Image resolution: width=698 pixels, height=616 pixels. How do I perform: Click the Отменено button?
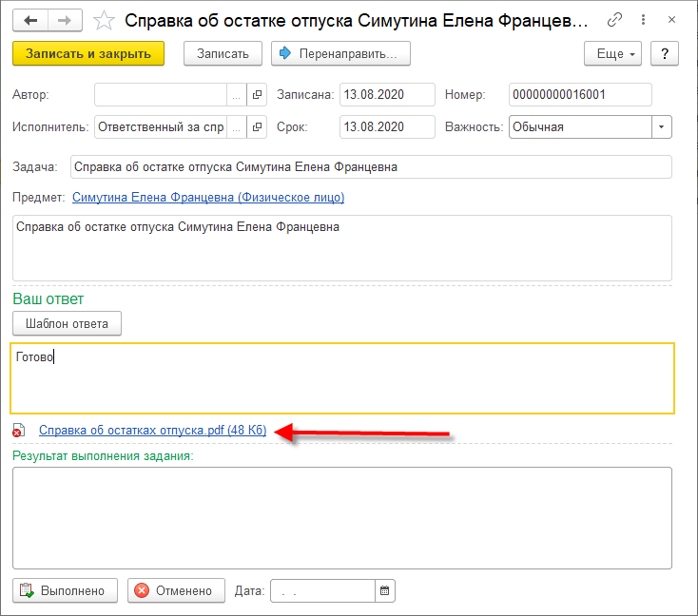pos(176,590)
